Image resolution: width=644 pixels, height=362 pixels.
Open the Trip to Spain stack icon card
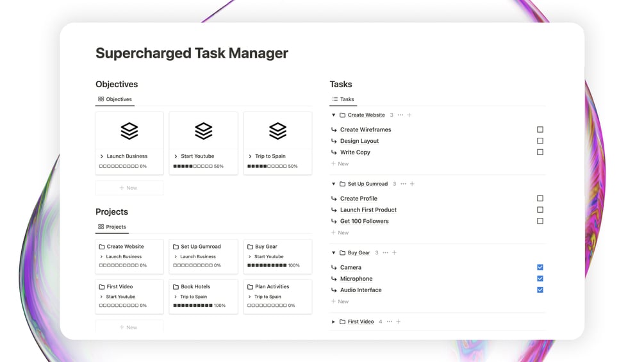click(x=277, y=131)
